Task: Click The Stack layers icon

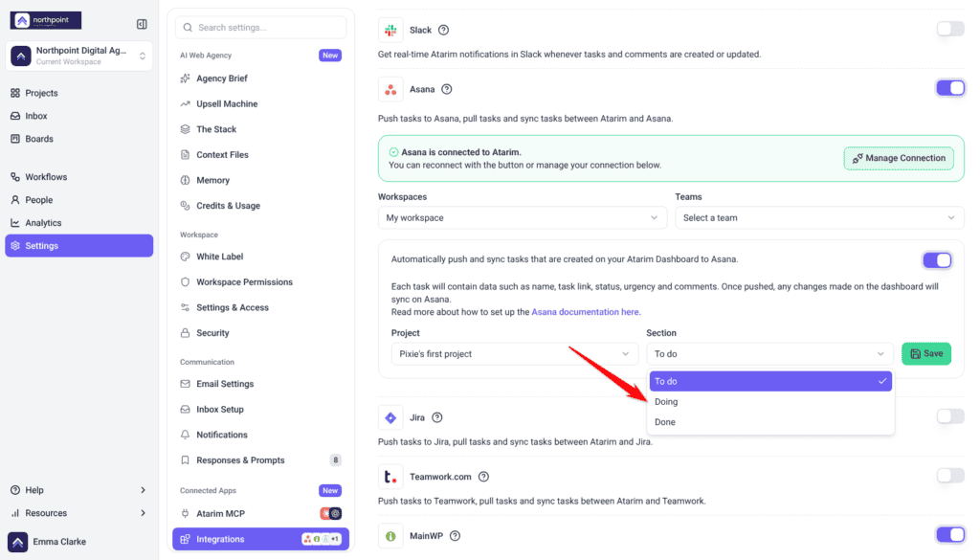Action: pos(185,129)
